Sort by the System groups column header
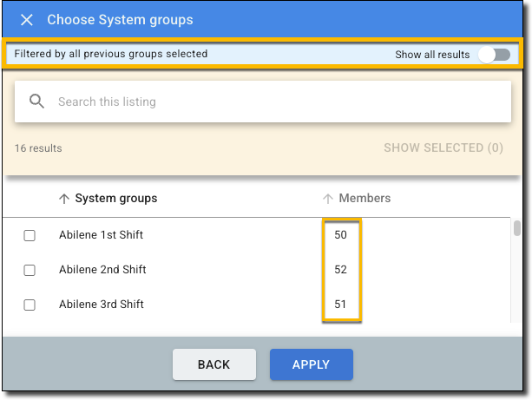Screen dimensions: 532x400 [x=115, y=199]
